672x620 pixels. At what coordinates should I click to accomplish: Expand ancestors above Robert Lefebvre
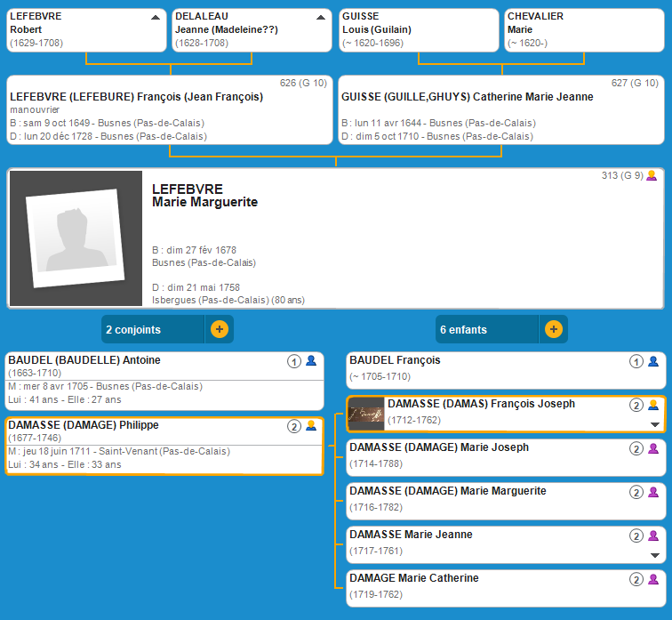[x=156, y=17]
